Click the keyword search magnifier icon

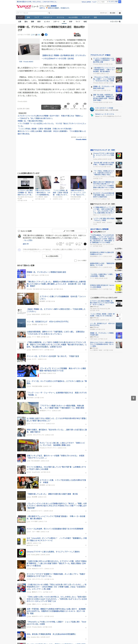49,13
